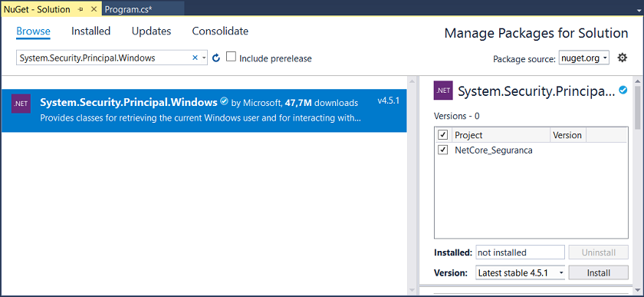This screenshot has width=644, height=297.
Task: Enable the Include prerelease checkbox
Action: tap(232, 57)
